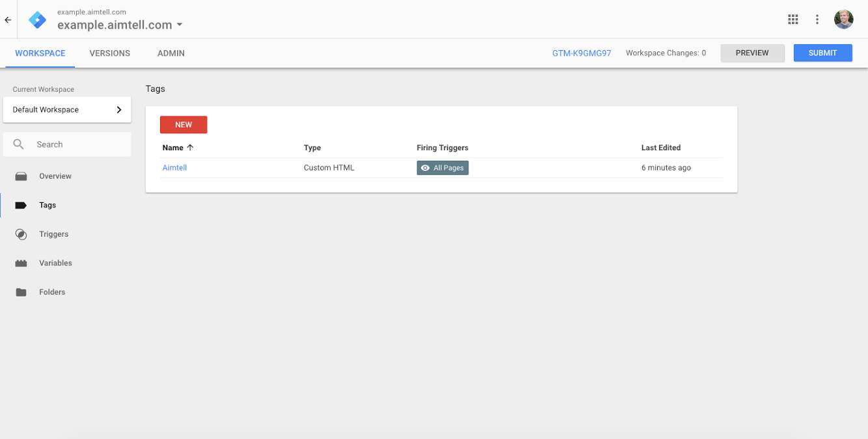The width and height of the screenshot is (868, 439).
Task: Switch to the Workspace tab
Action: tap(40, 53)
